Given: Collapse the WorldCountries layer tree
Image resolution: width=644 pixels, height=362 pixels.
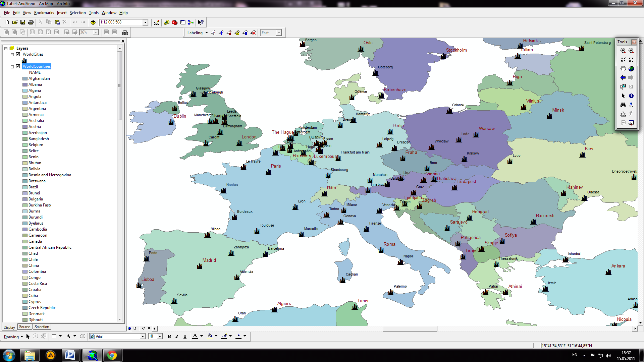Looking at the screenshot, I should click(12, 67).
